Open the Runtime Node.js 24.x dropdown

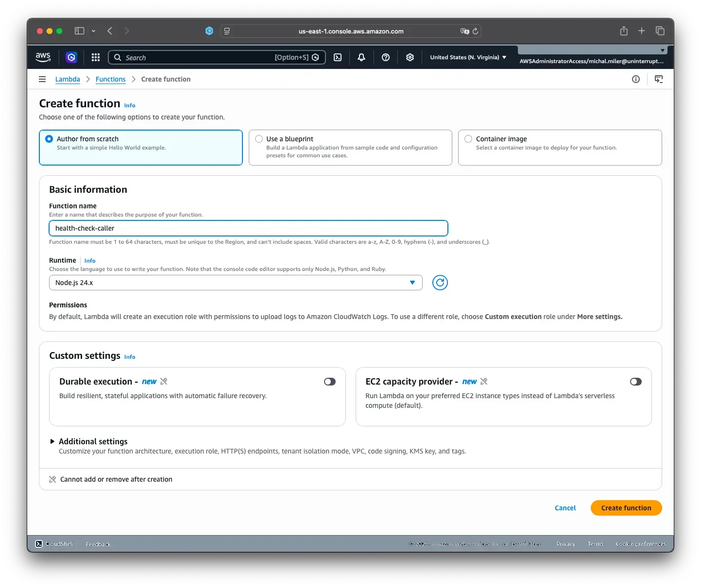(x=236, y=283)
